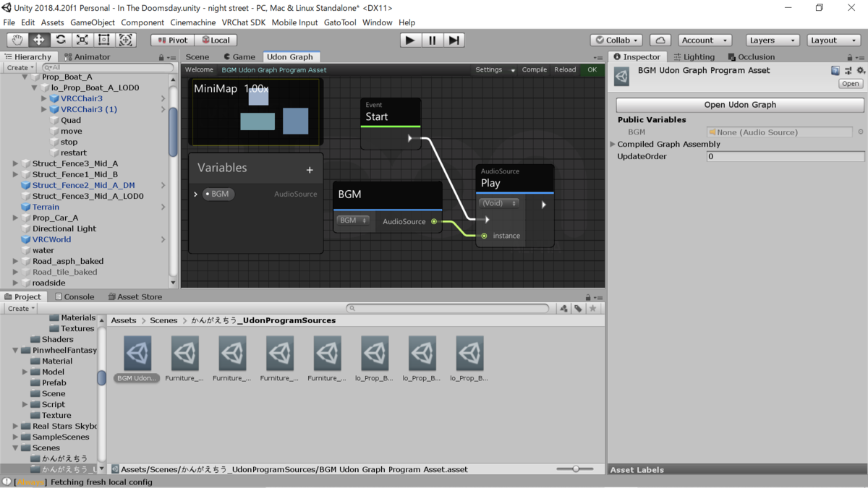Open the GameObject menu
The width and height of the screenshot is (868, 488).
(x=93, y=22)
